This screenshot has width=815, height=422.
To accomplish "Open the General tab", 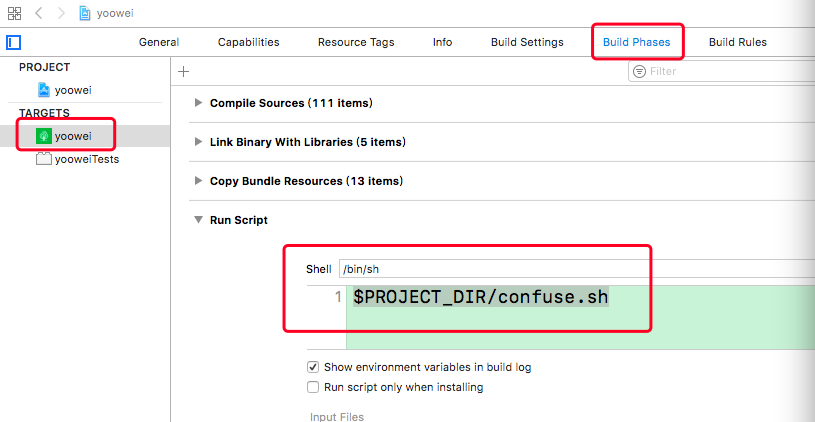I will point(159,42).
